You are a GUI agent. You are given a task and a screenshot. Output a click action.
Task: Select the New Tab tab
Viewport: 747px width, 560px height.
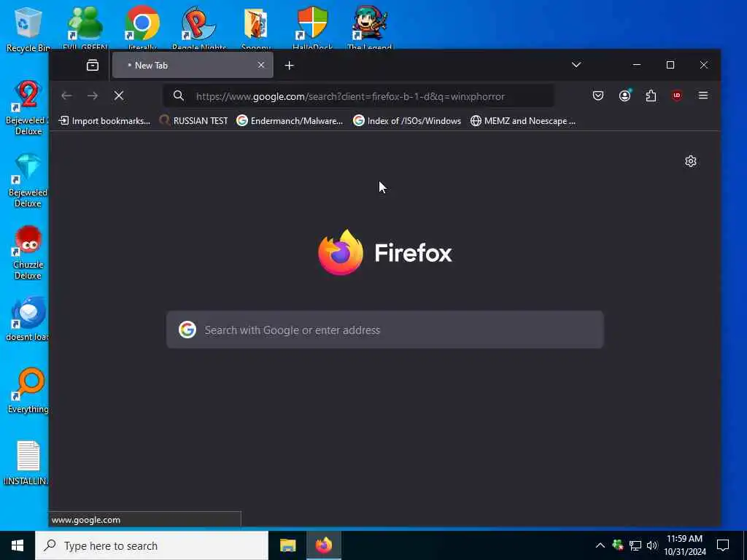point(193,65)
